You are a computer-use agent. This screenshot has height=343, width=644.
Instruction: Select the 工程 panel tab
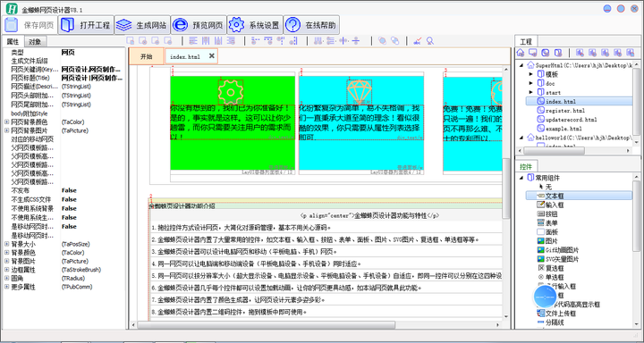[526, 41]
